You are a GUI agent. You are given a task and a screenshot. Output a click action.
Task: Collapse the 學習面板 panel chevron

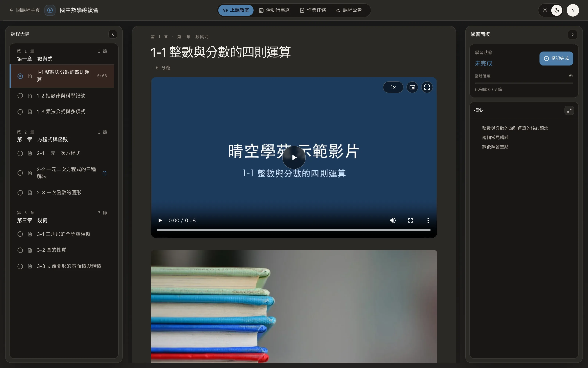[572, 35]
